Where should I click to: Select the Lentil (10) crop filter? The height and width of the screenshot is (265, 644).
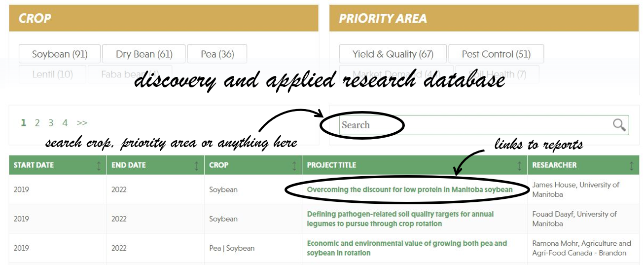(x=52, y=75)
